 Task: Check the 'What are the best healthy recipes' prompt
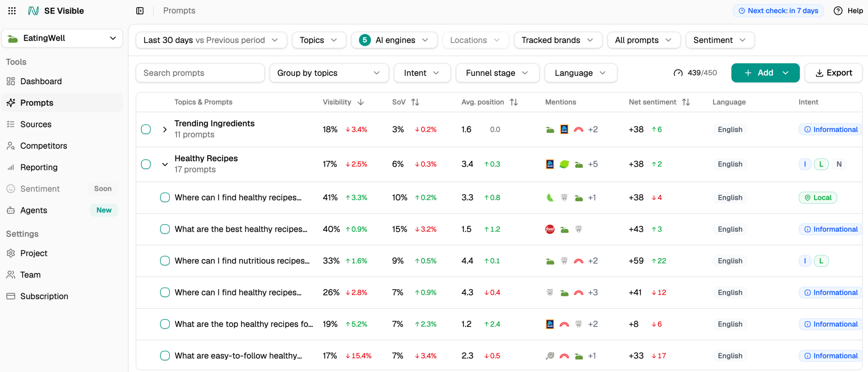[x=165, y=229]
